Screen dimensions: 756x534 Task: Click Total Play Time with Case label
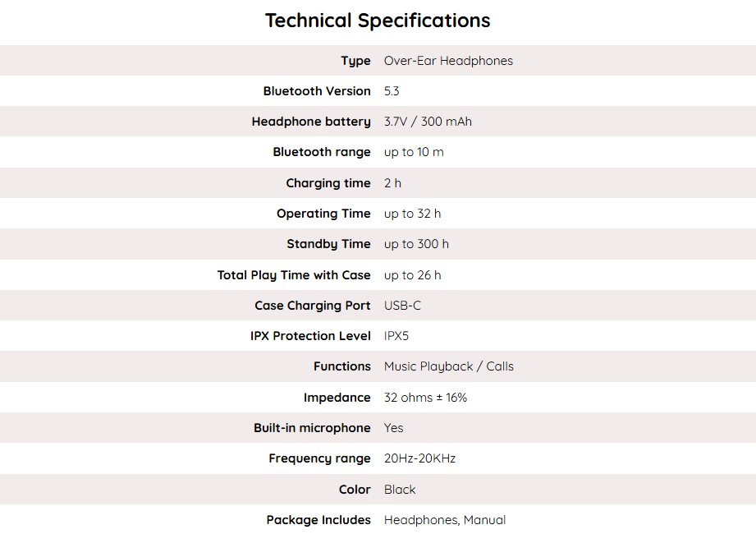(294, 275)
